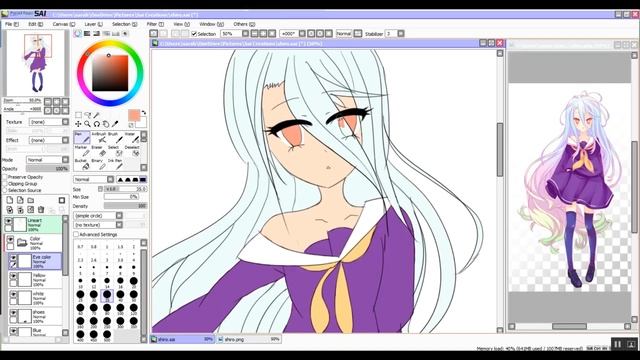Hide the Color folder layer

(10, 240)
